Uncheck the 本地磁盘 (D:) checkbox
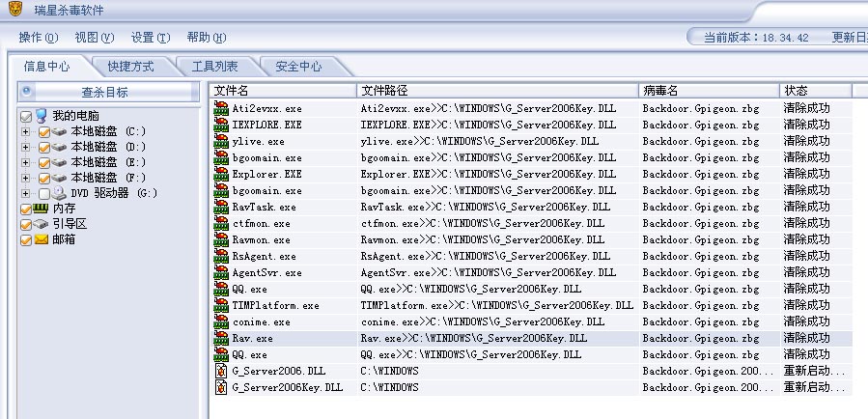Screen dimensions: 868x419 [x=44, y=148]
